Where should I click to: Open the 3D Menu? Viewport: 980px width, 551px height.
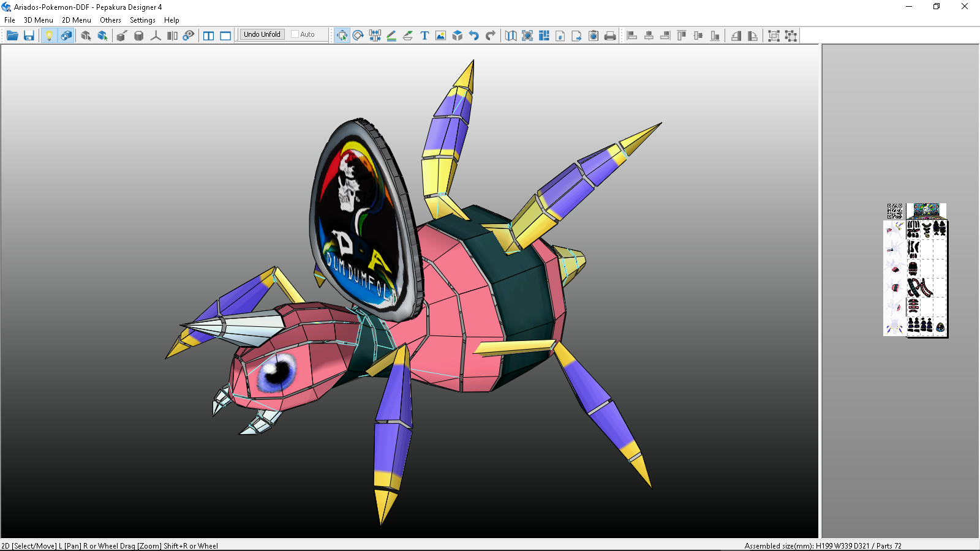pos(39,20)
